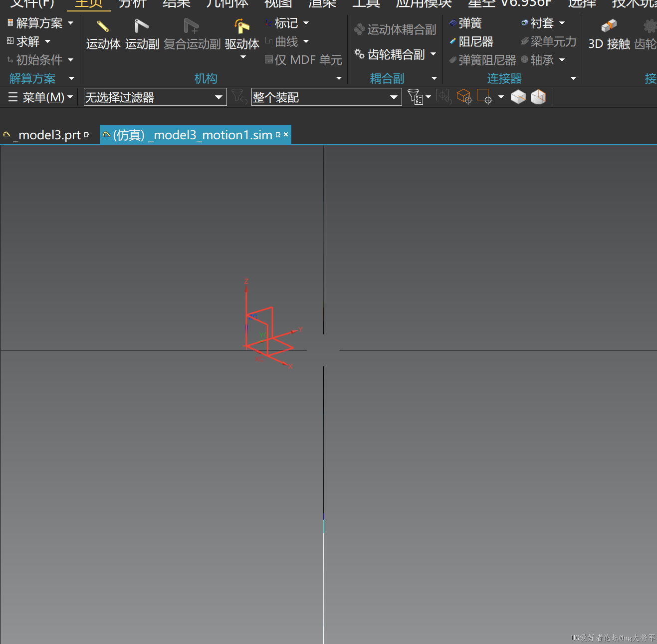The width and height of the screenshot is (657, 644).
Task: Open the 无选择过滤器 filter combo box
Action: [155, 97]
